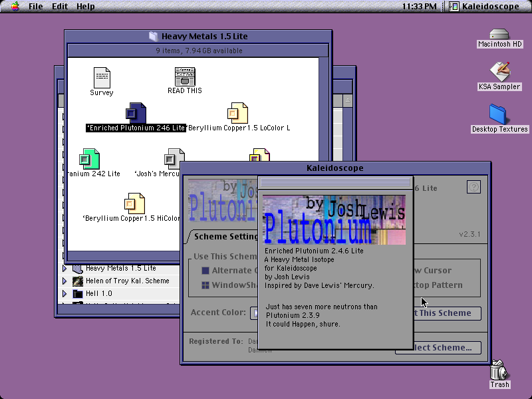Select the green Uranium 242 Lite scheme icon
This screenshot has width=532, height=399.
point(89,158)
